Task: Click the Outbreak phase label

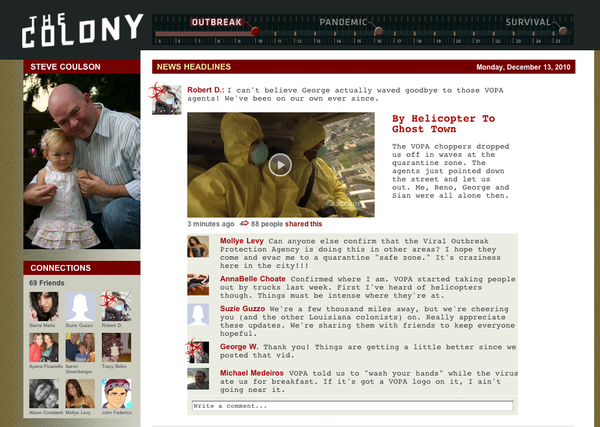Action: tap(217, 22)
